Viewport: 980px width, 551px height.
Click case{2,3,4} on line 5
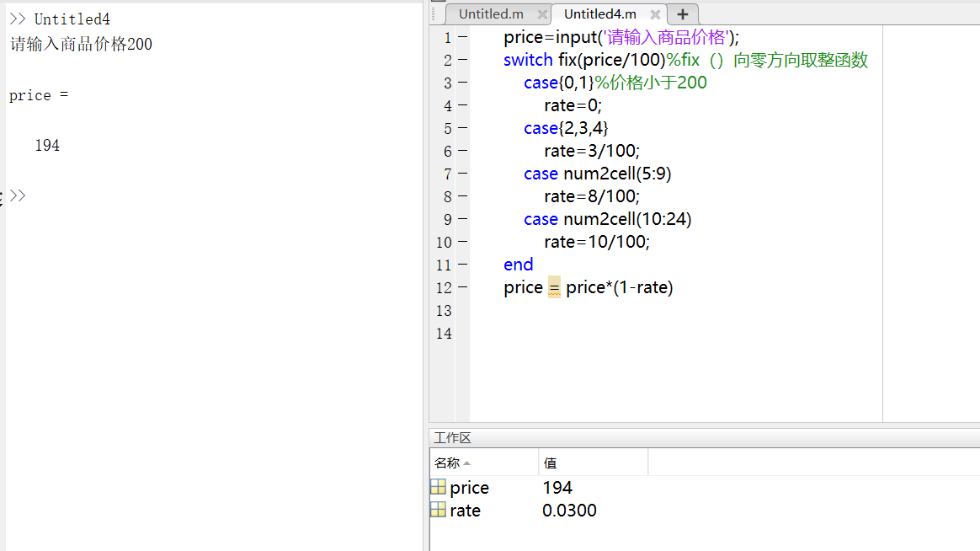567,128
